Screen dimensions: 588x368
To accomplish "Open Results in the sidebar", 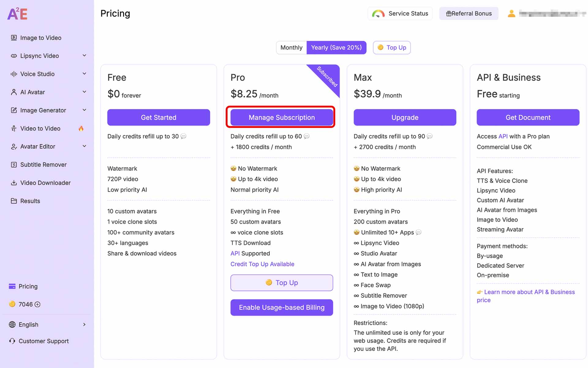I will (30, 201).
